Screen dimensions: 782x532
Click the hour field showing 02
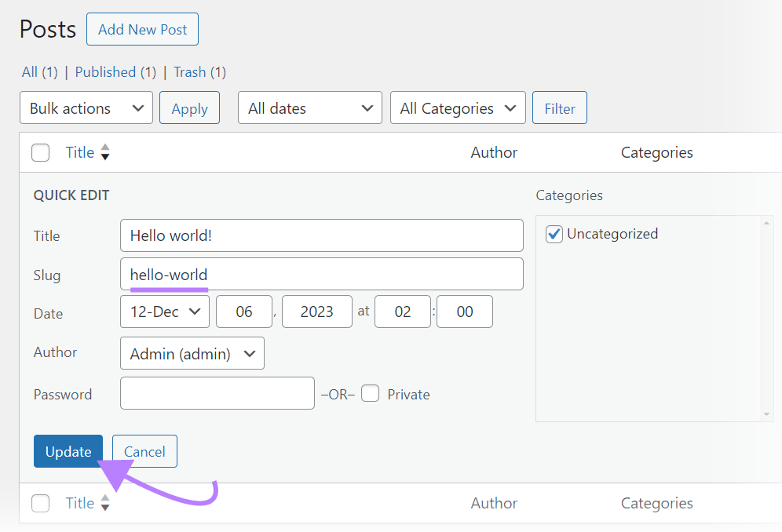coord(403,312)
